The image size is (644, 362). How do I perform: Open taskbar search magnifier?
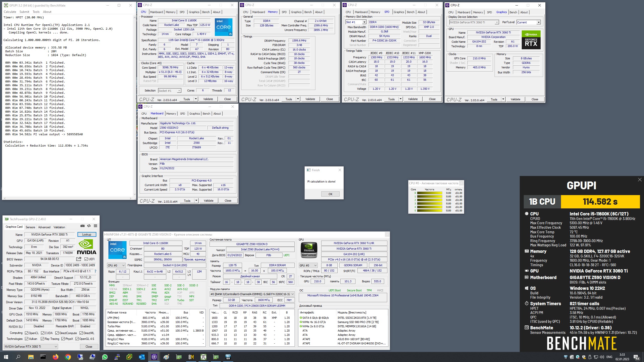(18, 357)
